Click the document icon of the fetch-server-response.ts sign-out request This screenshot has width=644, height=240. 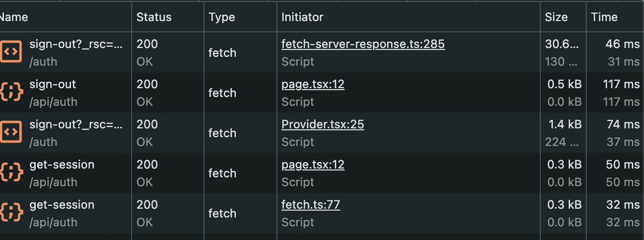click(11, 52)
